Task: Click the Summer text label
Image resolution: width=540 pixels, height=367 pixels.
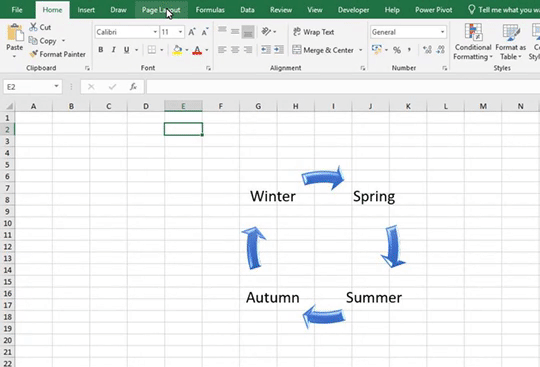Action: coord(374,297)
